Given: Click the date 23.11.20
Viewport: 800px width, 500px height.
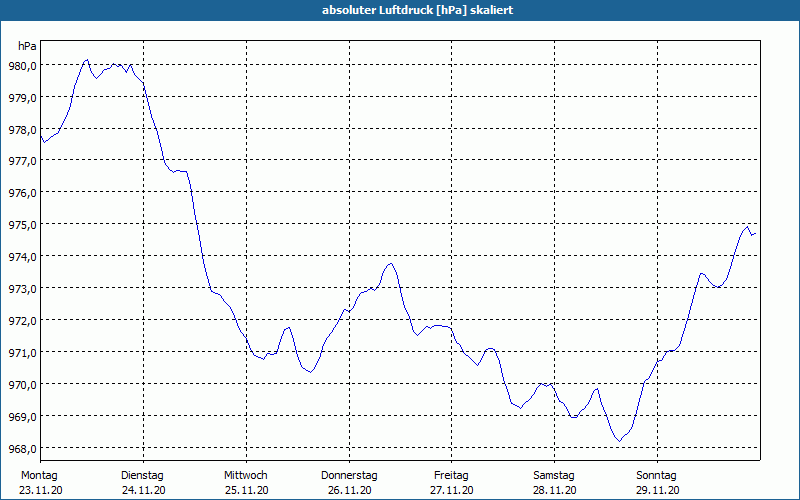Looking at the screenshot, I should pyautogui.click(x=41, y=491).
